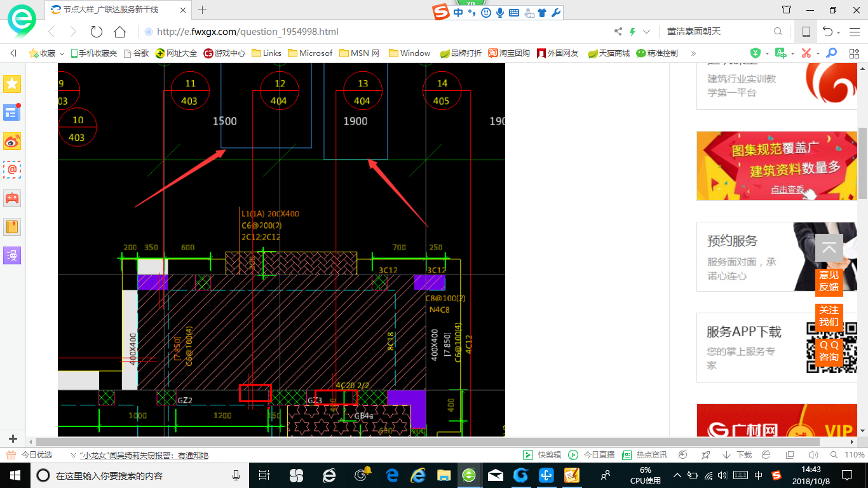Click the green shield security icon
Image resolution: width=868 pixels, height=488 pixels.
pos(756,53)
